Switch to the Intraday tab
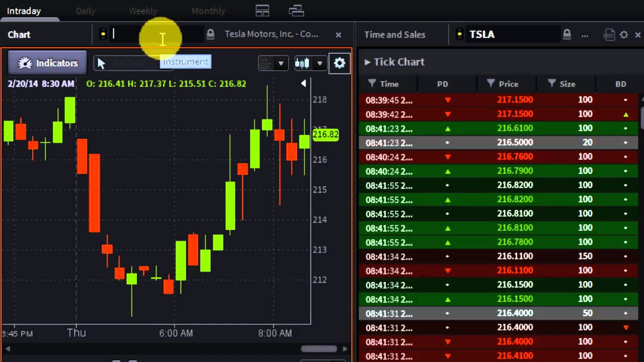 (x=24, y=11)
